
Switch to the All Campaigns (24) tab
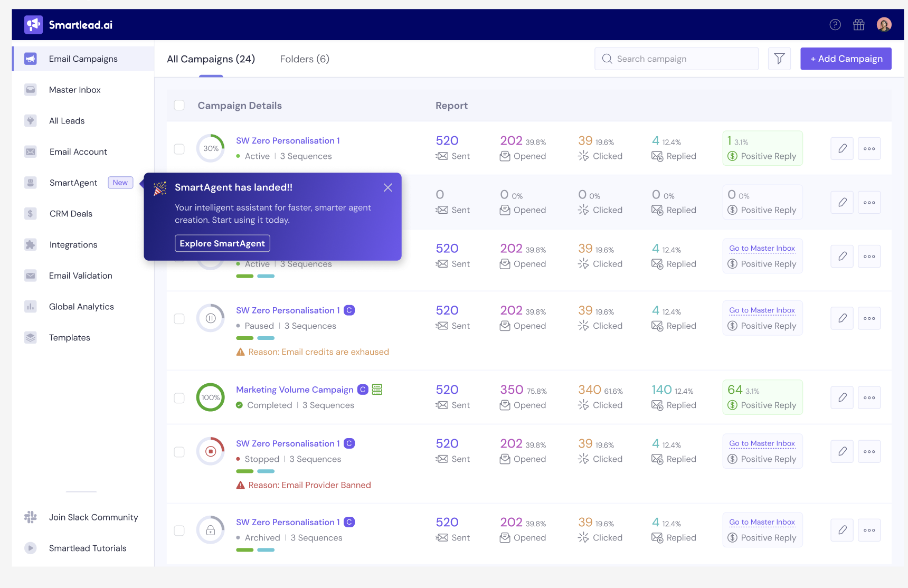(211, 59)
